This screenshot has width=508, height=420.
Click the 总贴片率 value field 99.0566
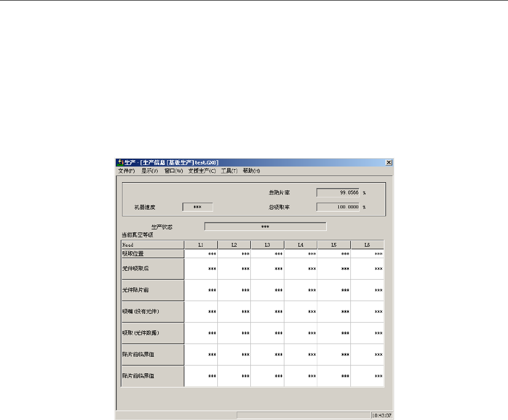coord(338,193)
